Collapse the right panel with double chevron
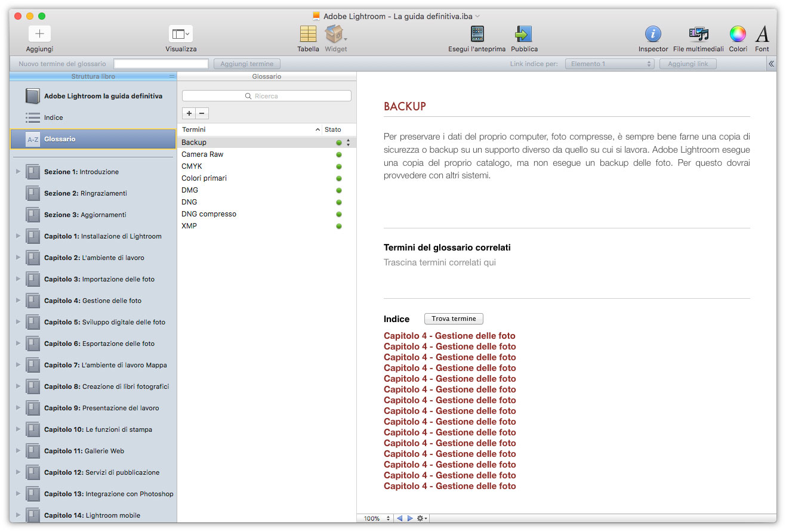The width and height of the screenshot is (786, 532). tap(772, 64)
